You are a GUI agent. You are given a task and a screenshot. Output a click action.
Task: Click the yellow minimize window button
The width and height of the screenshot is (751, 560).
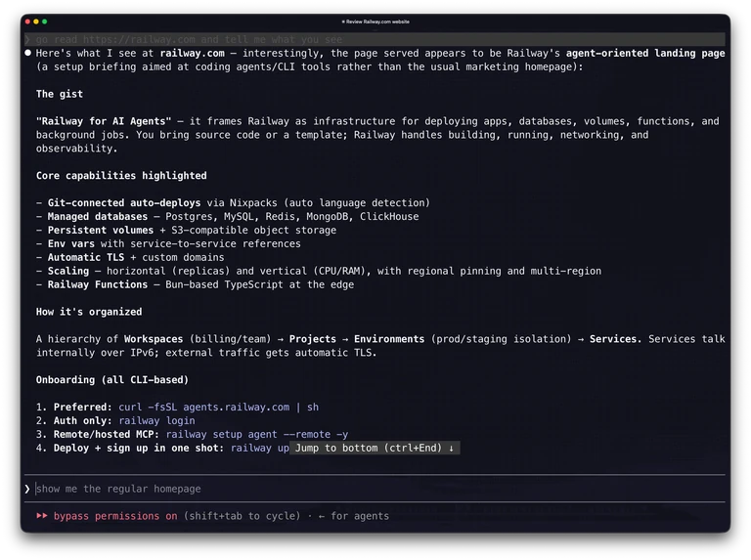coord(36,22)
